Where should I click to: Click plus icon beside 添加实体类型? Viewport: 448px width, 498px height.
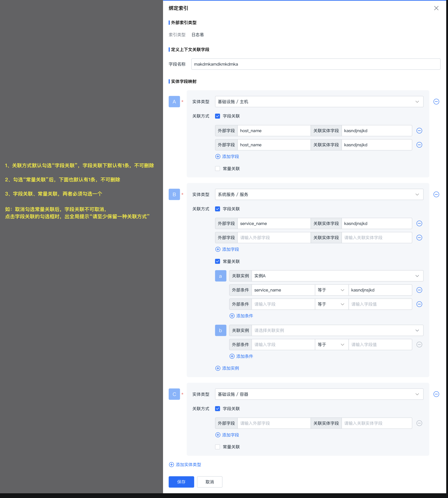pyautogui.click(x=171, y=465)
